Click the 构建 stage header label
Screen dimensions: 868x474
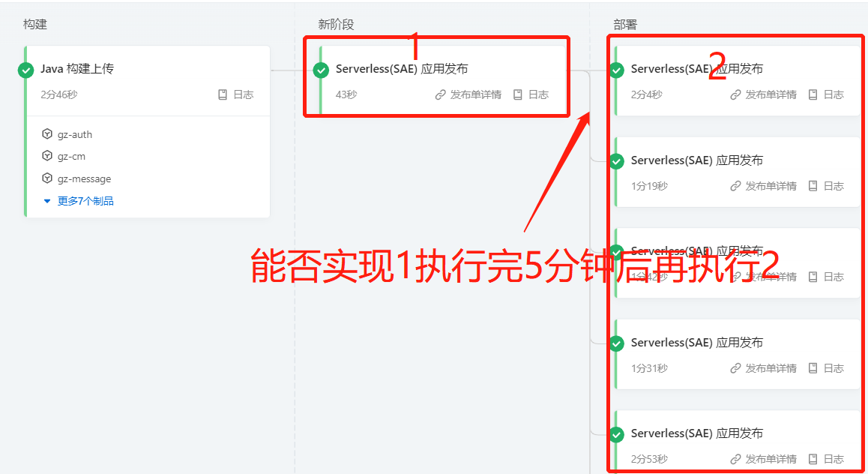35,24
